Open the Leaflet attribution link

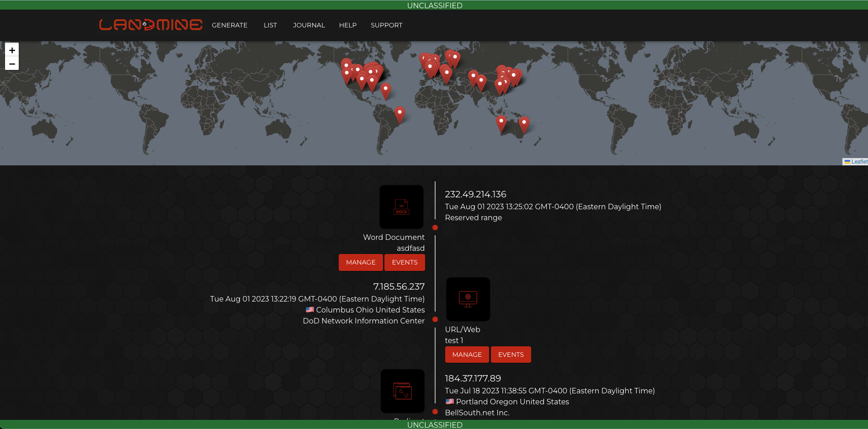859,162
